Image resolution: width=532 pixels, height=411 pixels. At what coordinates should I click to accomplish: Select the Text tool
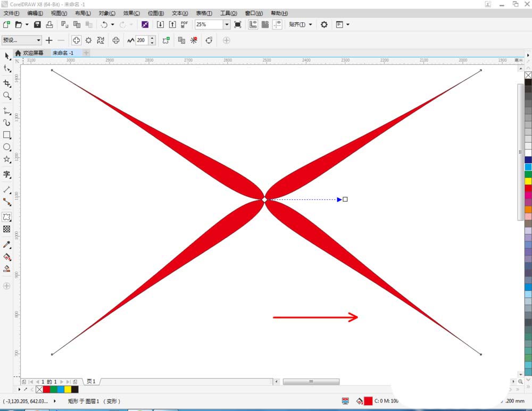tap(7, 175)
